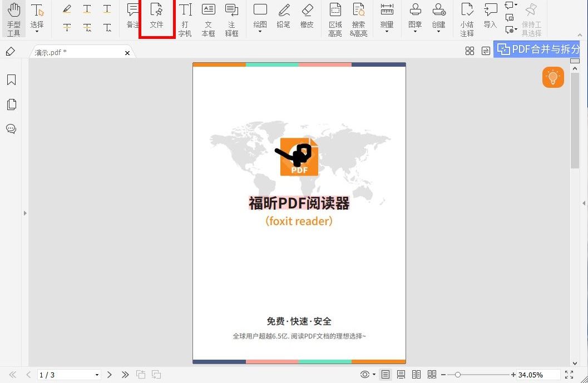Open the comments panel in sidebar
The image size is (588, 383).
coord(11,128)
